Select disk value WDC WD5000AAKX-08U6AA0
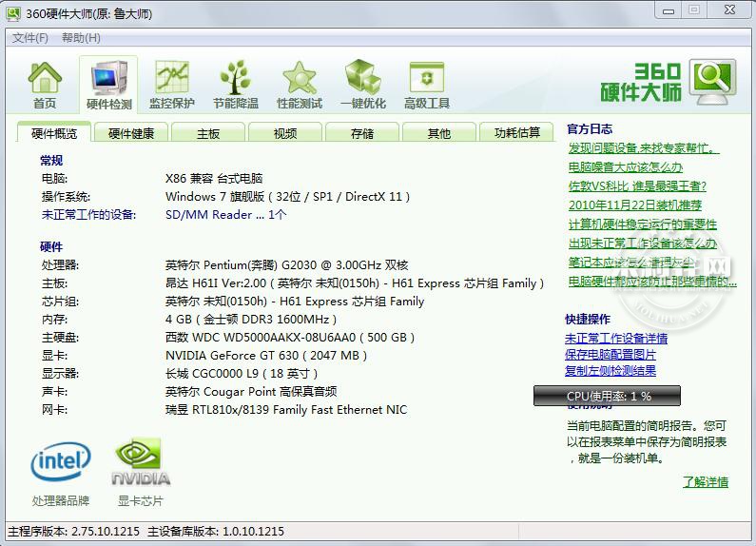This screenshot has width=756, height=546. click(x=290, y=337)
